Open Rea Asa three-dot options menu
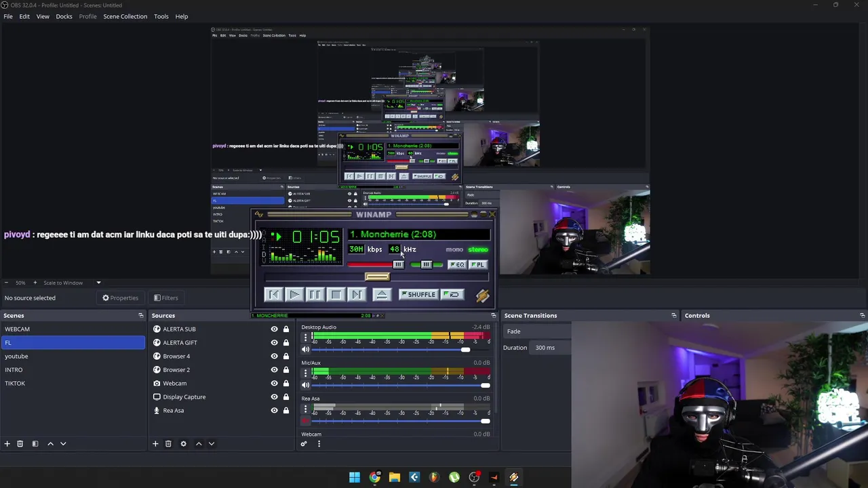Image resolution: width=868 pixels, height=488 pixels. [x=305, y=408]
